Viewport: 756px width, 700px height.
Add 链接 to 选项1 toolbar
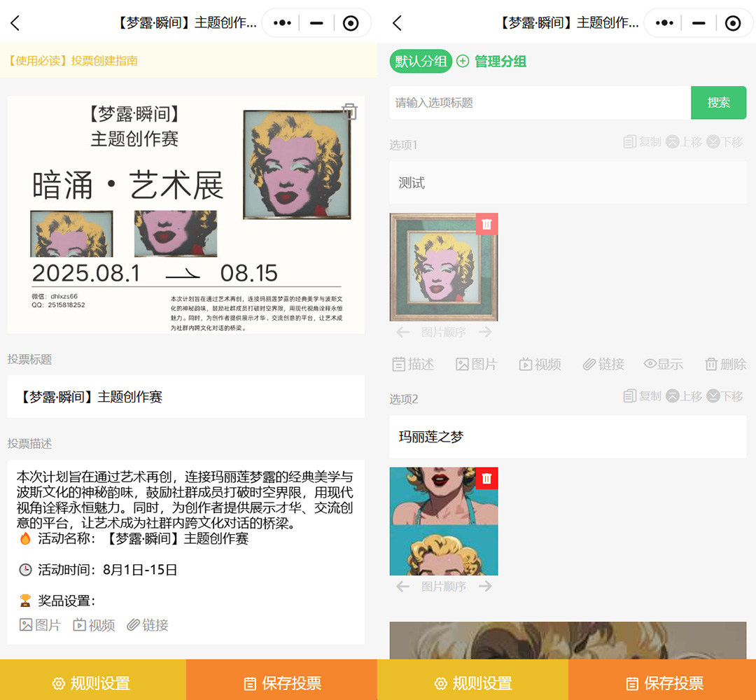603,364
